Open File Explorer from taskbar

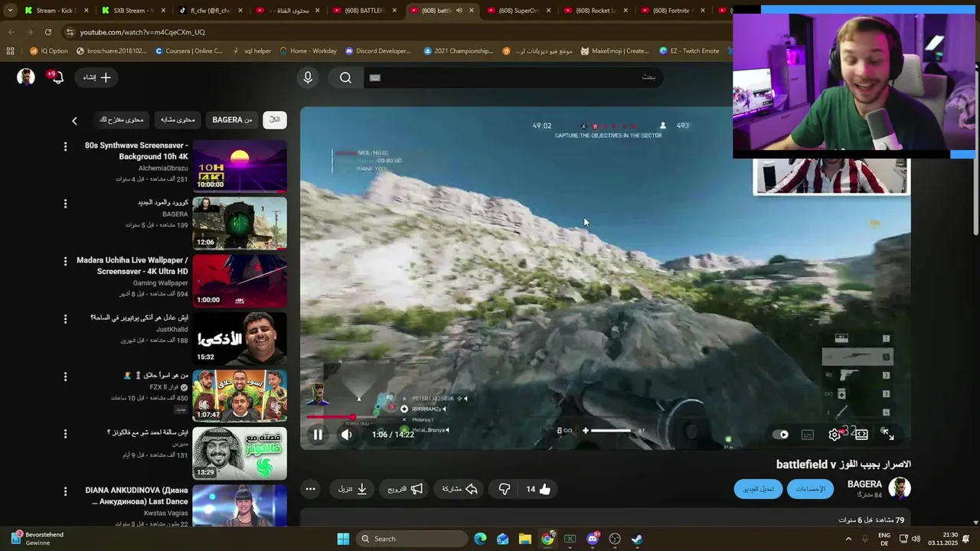click(525, 539)
